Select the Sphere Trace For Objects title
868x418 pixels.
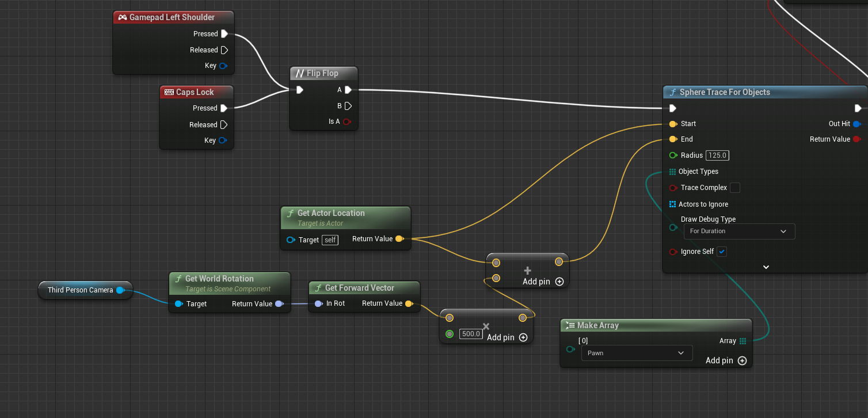pyautogui.click(x=725, y=92)
